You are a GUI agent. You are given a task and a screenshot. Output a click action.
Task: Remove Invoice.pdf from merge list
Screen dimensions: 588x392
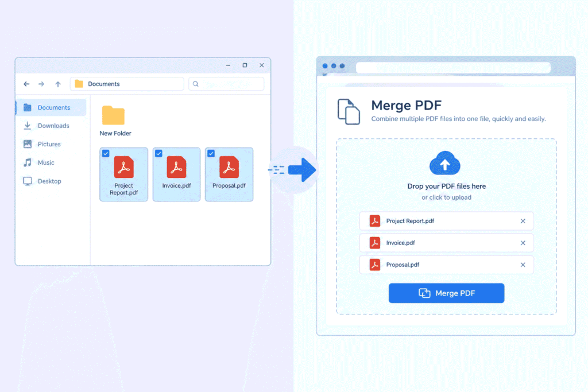(523, 243)
